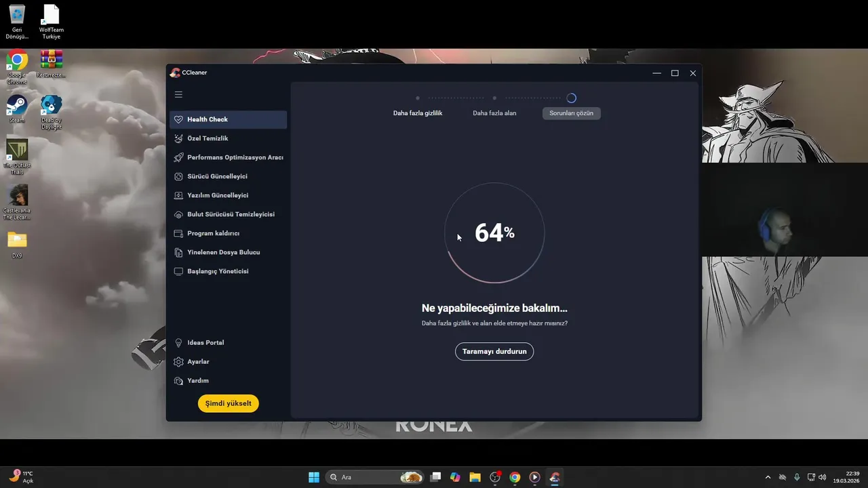The image size is (868, 488).
Task: Click the volume icon in system tray
Action: tap(823, 477)
